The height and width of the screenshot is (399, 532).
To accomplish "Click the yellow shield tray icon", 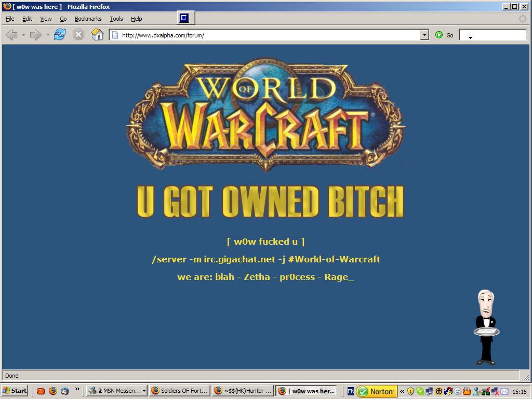I will pos(411,391).
